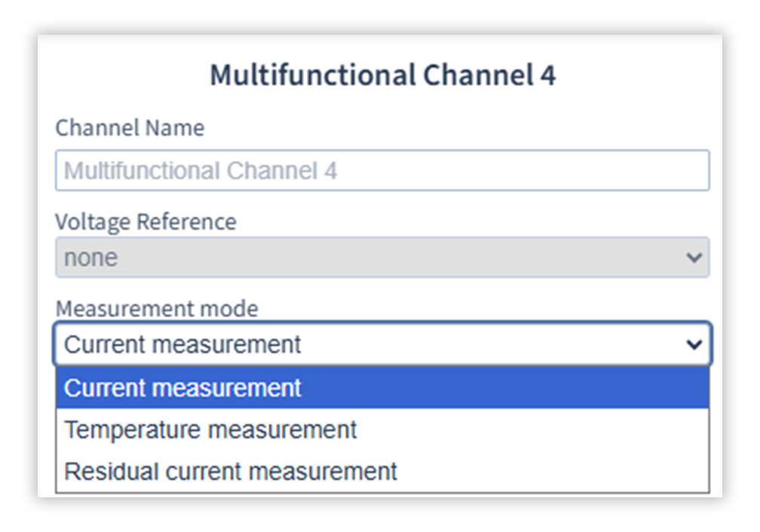This screenshot has height=532, width=760.
Task: Click the Multifunctional Channel 4 heading
Action: click(x=382, y=75)
